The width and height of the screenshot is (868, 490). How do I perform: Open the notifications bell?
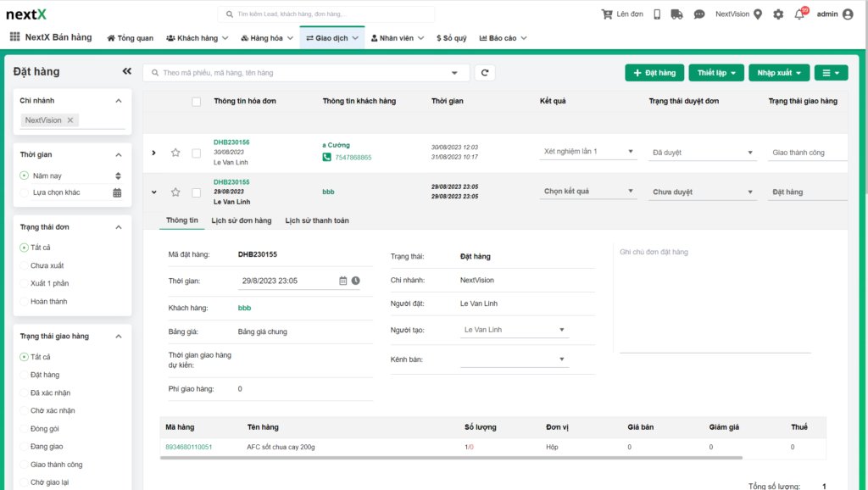click(x=798, y=14)
